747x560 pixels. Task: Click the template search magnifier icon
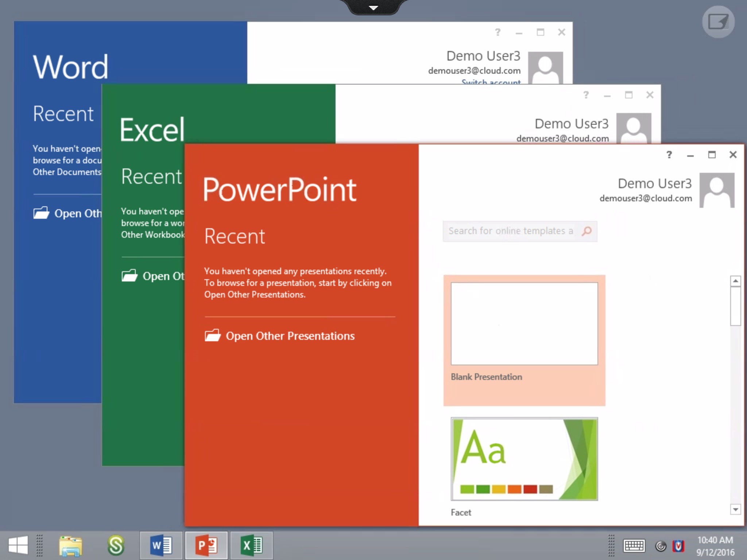587,231
